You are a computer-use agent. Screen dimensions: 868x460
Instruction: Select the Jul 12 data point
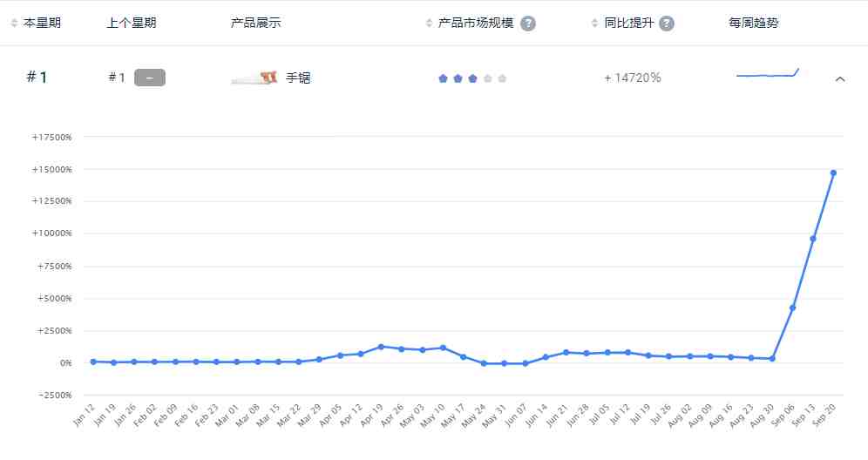(627, 353)
